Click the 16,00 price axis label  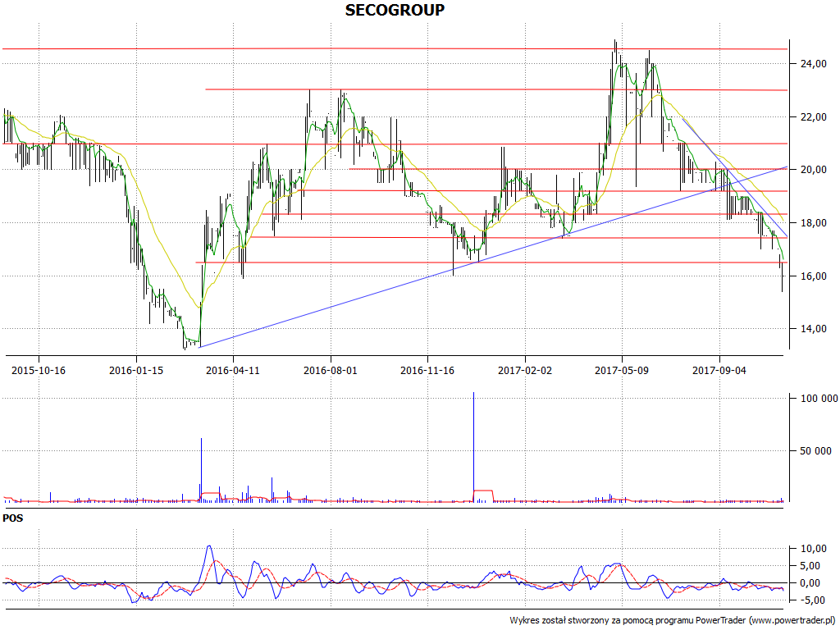pyautogui.click(x=813, y=276)
